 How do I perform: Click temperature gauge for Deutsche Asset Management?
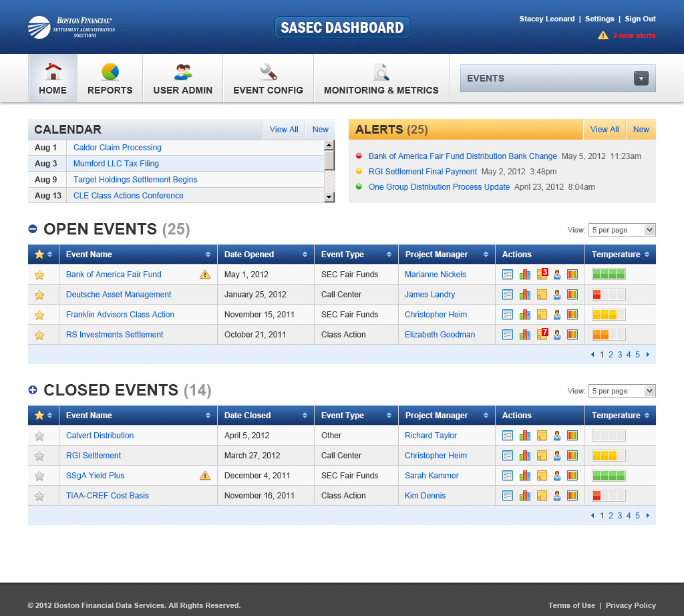click(x=608, y=295)
